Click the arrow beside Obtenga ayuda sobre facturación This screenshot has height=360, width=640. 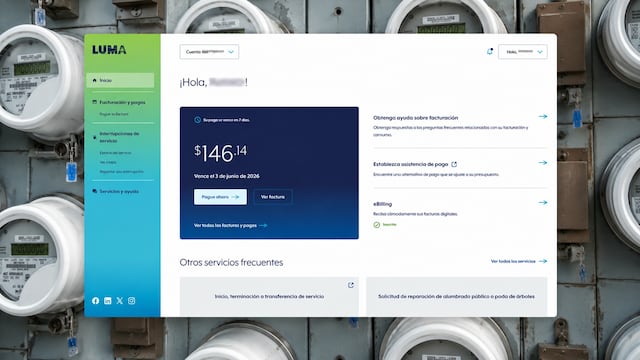coord(542,117)
